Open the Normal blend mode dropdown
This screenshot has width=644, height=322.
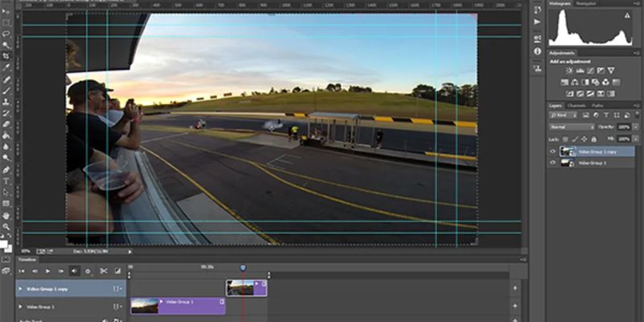click(x=572, y=127)
